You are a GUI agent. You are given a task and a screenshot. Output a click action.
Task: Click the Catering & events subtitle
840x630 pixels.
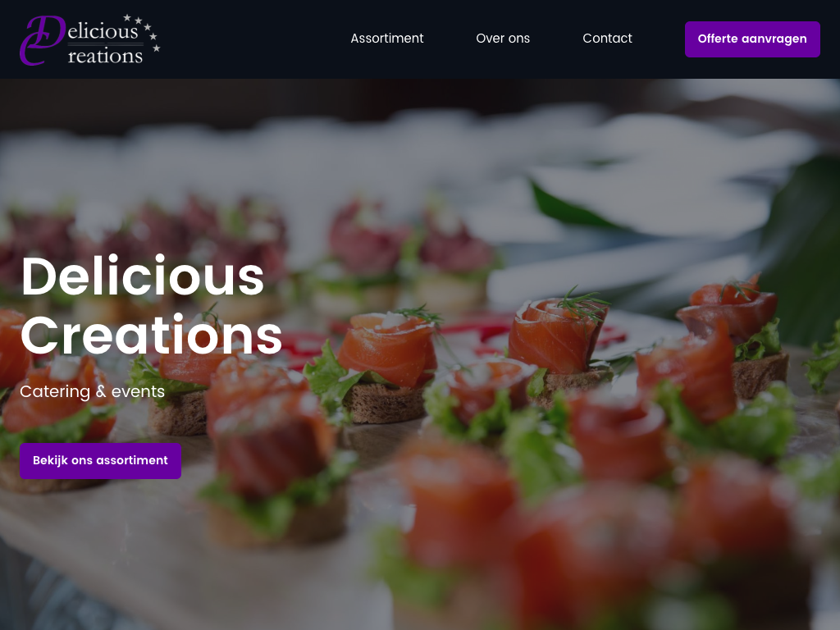[x=92, y=391]
